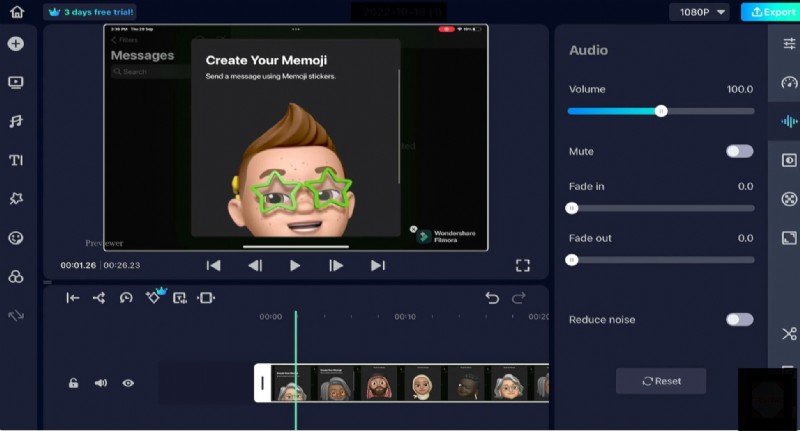
Task: Enable the Reduce noise switch
Action: coord(739,320)
